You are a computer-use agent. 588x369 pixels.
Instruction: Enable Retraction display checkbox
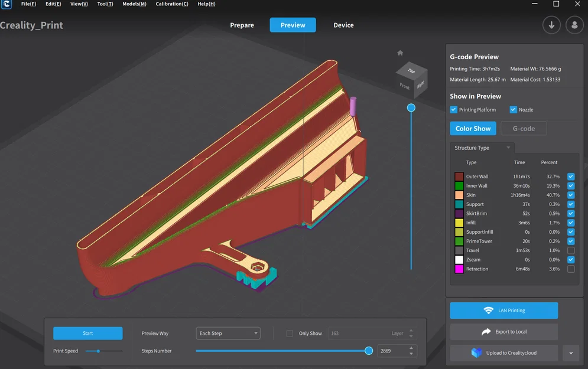point(571,269)
